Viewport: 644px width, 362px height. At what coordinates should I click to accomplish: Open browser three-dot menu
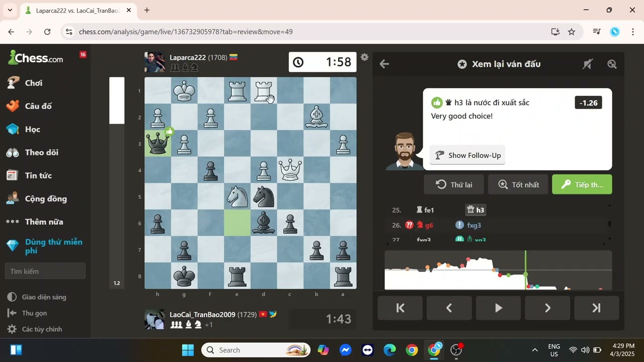pos(632,32)
